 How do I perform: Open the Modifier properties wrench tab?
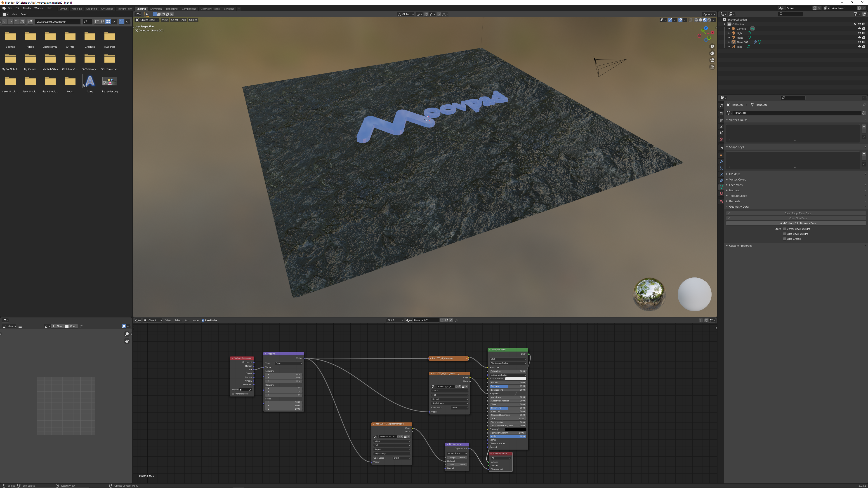point(721,162)
